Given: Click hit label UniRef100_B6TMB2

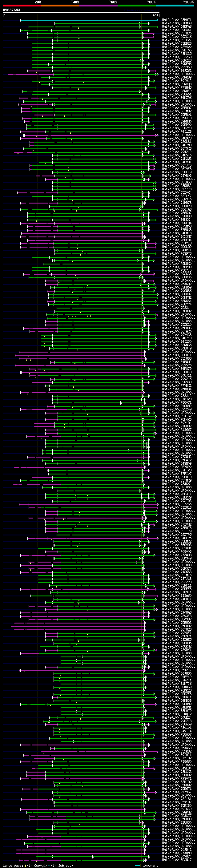Looking at the screenshot, I should click(177, 111).
